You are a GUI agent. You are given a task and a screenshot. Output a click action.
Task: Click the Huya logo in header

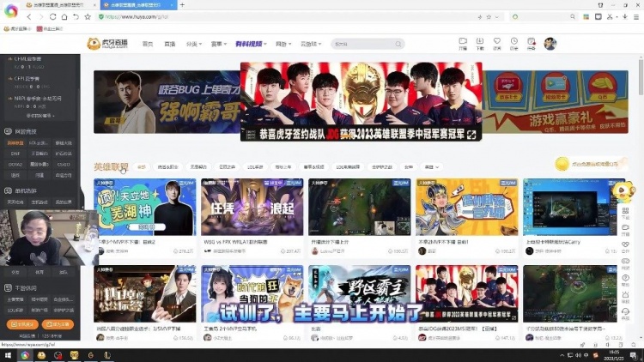(x=107, y=44)
